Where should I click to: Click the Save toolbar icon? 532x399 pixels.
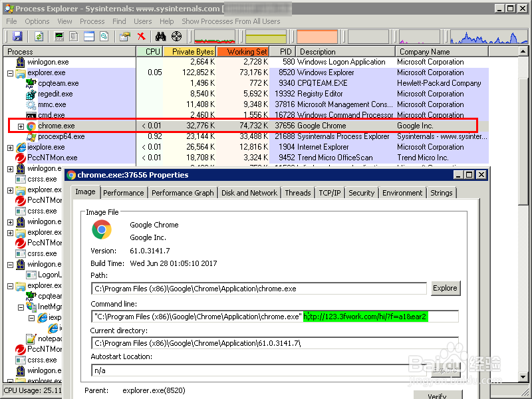(17, 36)
